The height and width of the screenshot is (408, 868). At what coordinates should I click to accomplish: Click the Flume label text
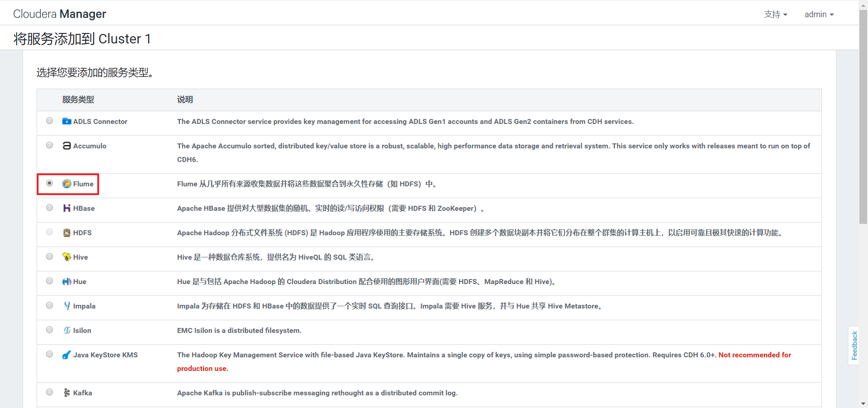tap(84, 184)
